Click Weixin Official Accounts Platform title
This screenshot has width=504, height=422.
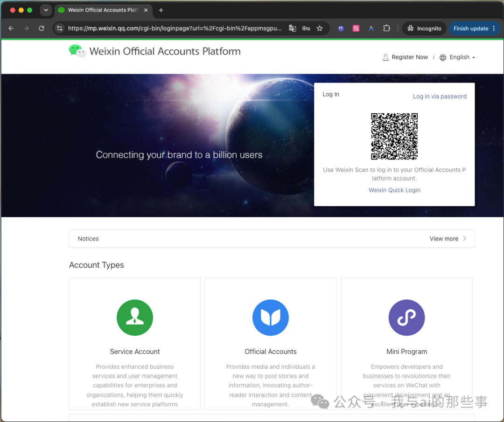click(165, 51)
